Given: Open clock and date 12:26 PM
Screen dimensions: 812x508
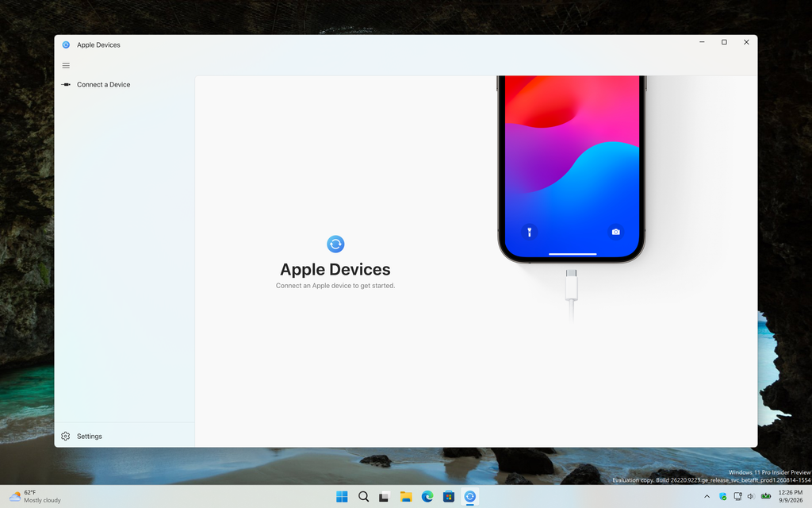Looking at the screenshot, I should click(x=791, y=497).
